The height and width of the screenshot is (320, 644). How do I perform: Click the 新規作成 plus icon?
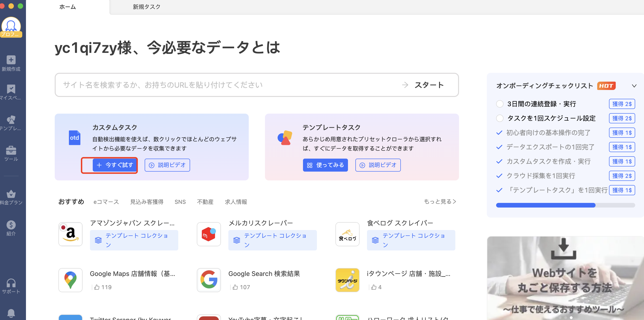(x=11, y=60)
